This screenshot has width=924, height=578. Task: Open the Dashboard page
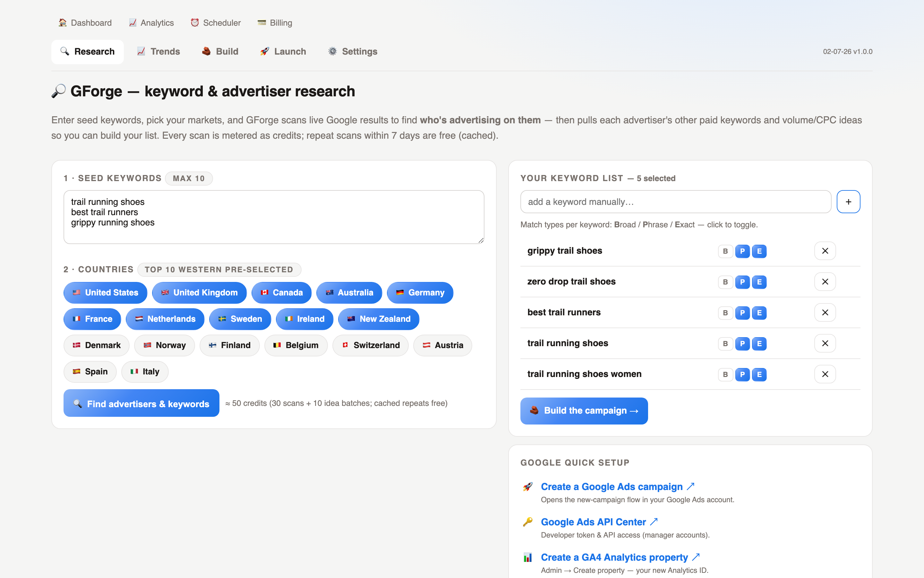point(85,23)
